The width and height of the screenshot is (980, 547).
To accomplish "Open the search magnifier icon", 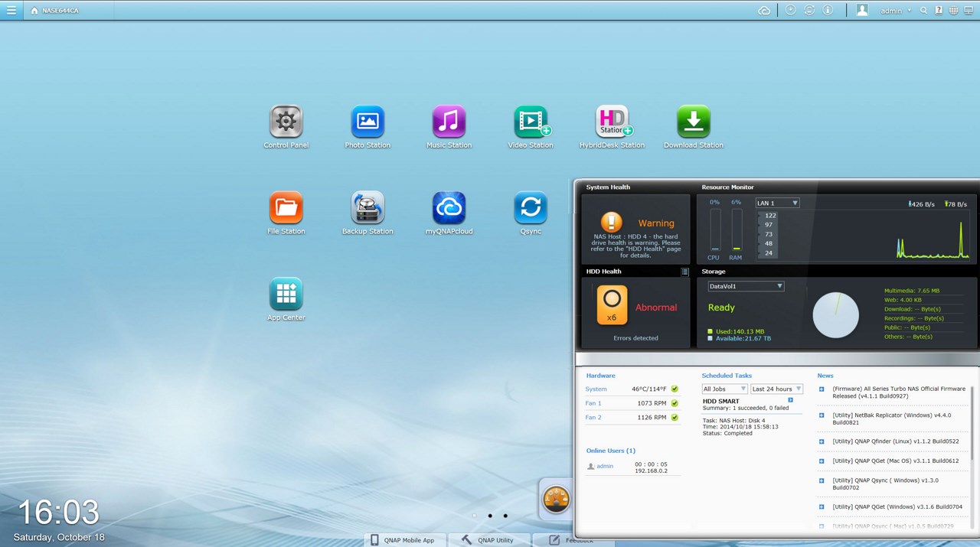I will 924,11.
